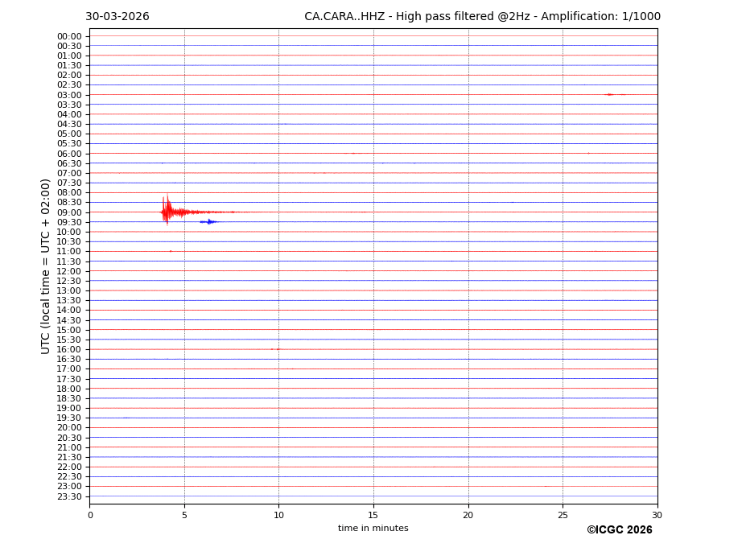Click the ©ICGC 2026 copyright text

(619, 529)
